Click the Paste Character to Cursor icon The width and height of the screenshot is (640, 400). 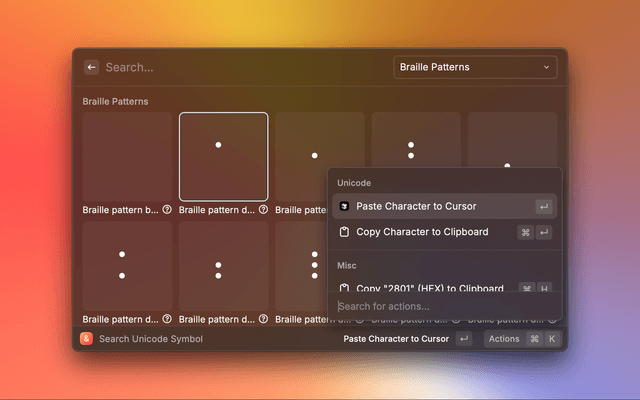pos(344,206)
